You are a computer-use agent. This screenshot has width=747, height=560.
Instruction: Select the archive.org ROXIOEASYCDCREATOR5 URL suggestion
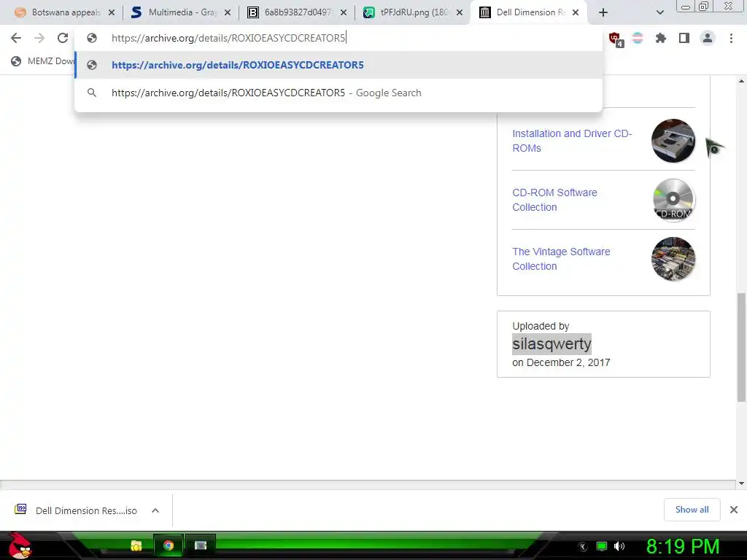pyautogui.click(x=338, y=65)
